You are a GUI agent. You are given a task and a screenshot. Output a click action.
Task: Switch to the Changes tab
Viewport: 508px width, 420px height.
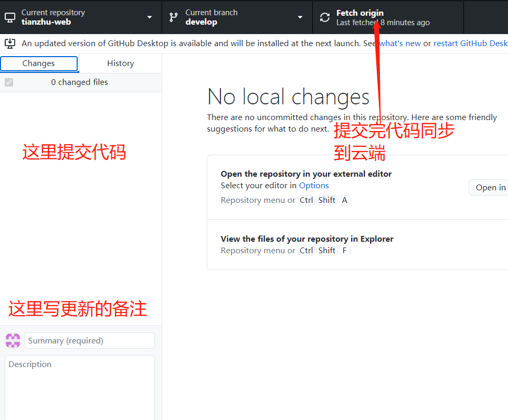[39, 63]
